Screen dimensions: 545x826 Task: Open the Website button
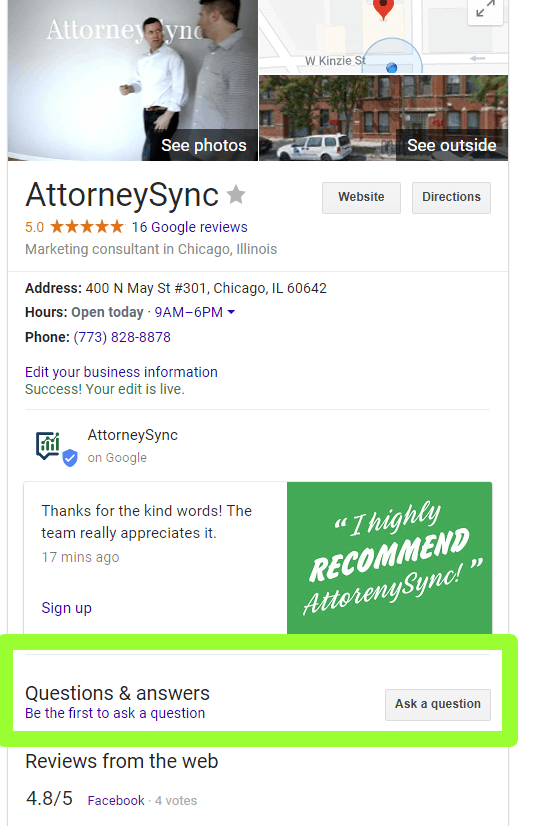[x=361, y=198]
